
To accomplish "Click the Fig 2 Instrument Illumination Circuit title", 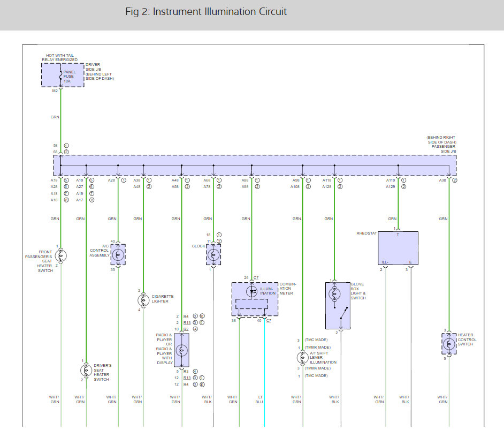I will point(205,12).
